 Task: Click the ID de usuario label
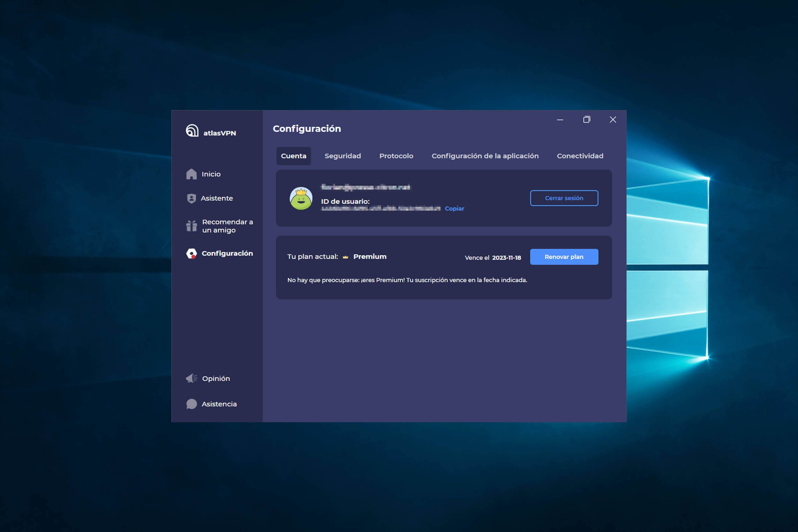[345, 202]
